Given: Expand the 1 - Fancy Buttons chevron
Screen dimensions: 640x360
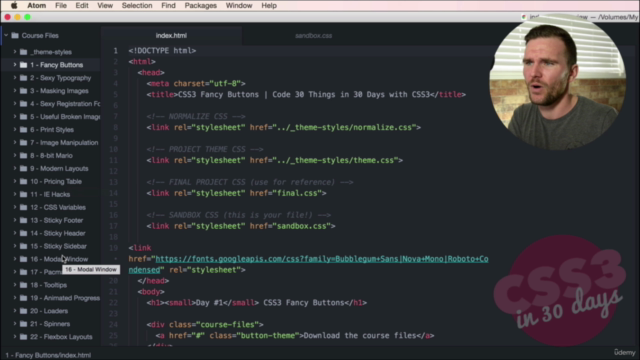Looking at the screenshot, I should tap(15, 65).
